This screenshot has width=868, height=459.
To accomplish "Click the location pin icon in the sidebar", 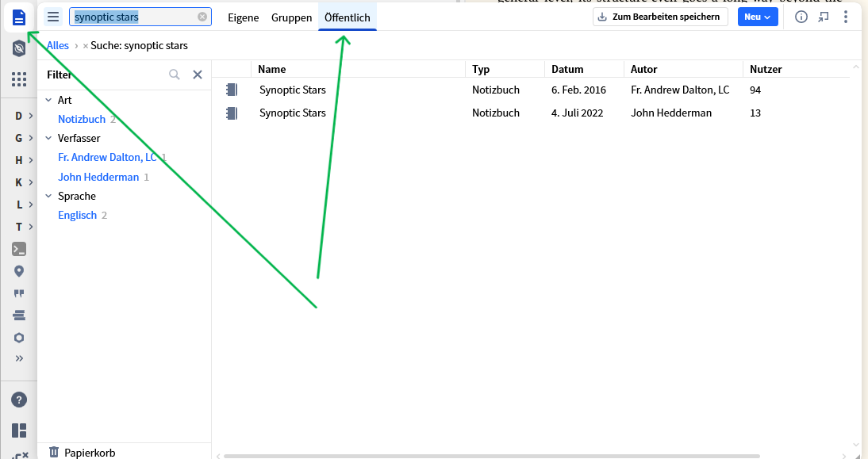I will 17,271.
